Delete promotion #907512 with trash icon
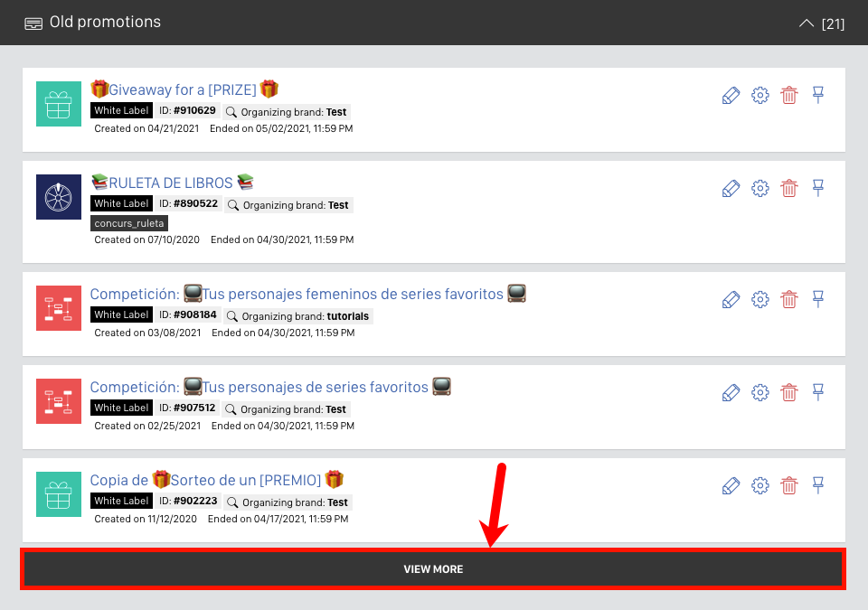This screenshot has height=610, width=868. 788,392
